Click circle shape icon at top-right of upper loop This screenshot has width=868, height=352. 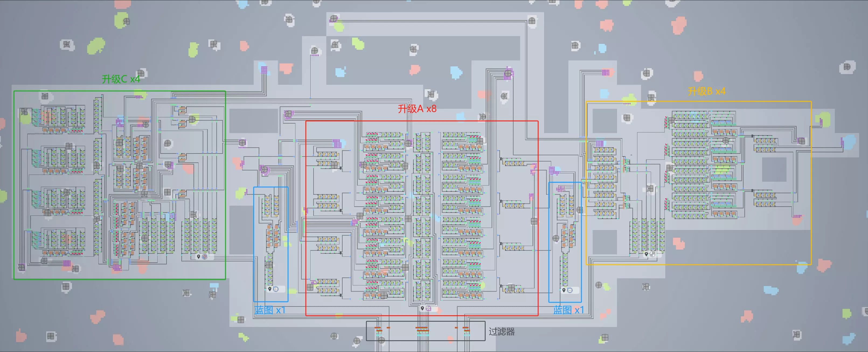tap(532, 21)
